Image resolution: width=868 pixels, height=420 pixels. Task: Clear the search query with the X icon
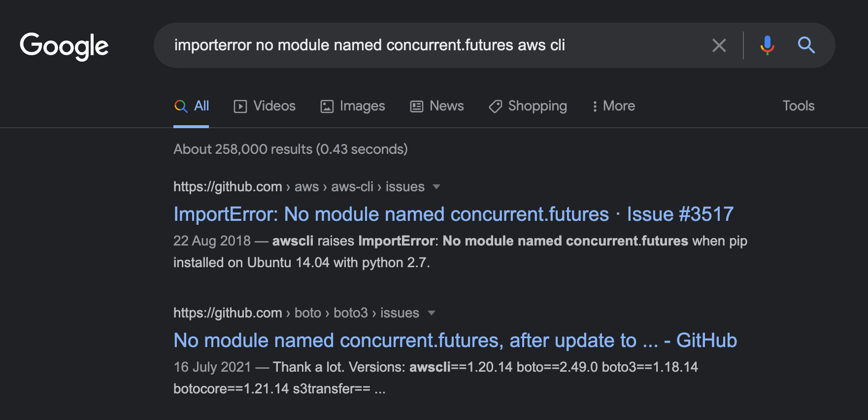point(719,45)
